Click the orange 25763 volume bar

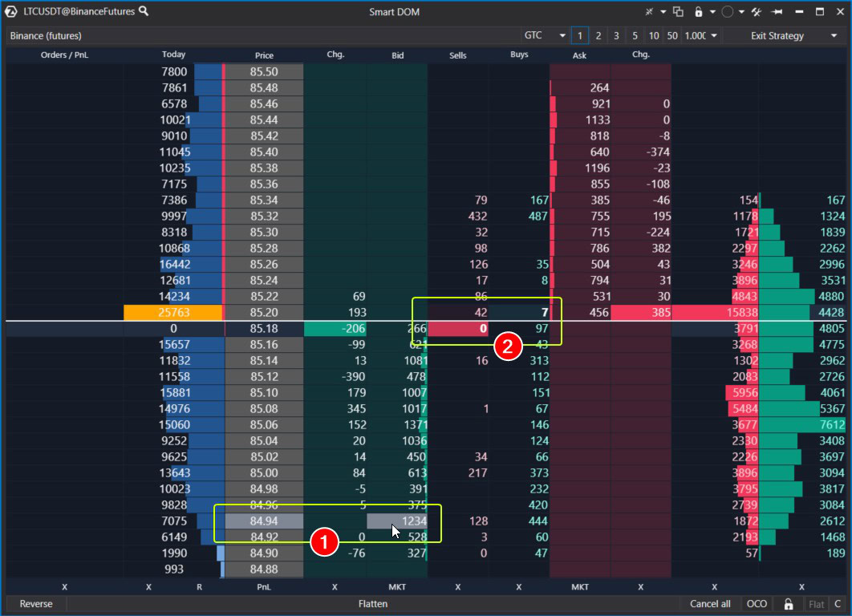(172, 313)
